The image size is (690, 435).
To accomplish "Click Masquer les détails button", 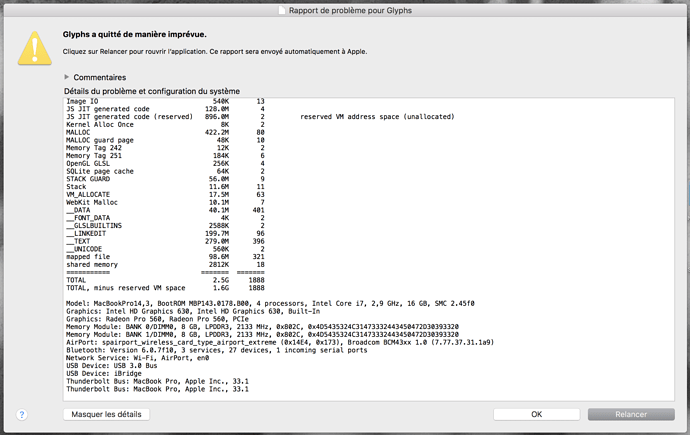I will tap(106, 414).
